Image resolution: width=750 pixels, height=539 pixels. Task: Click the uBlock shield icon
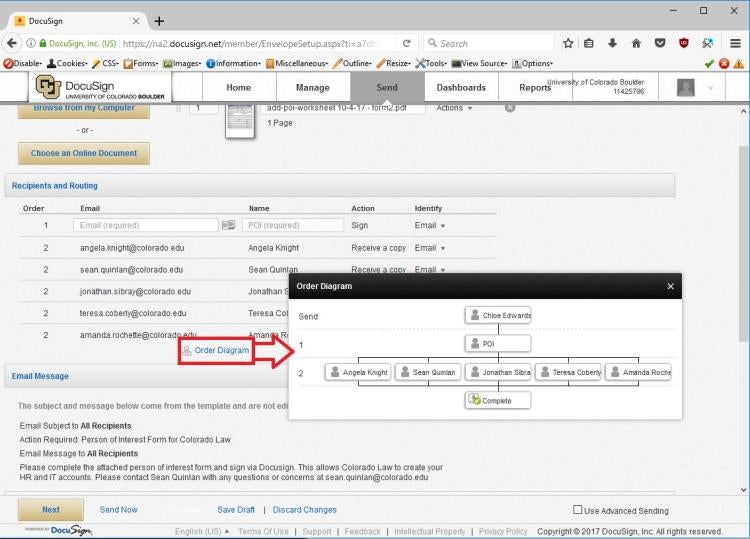[684, 44]
